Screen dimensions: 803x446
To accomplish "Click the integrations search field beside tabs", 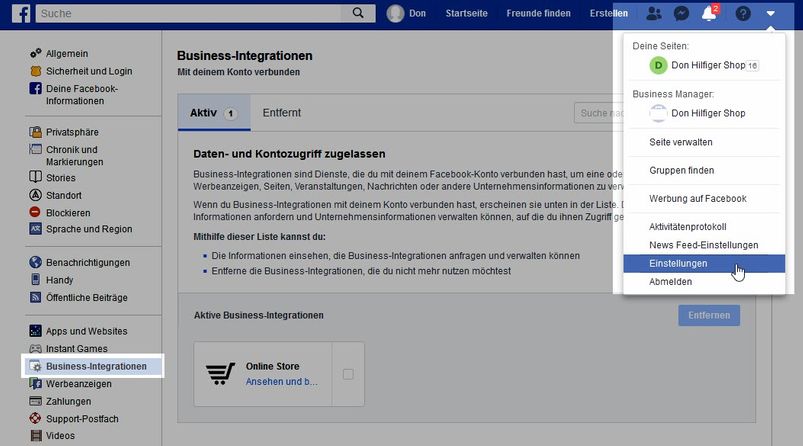I will coord(599,113).
